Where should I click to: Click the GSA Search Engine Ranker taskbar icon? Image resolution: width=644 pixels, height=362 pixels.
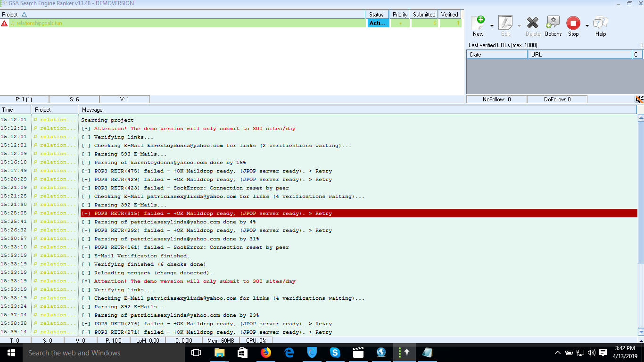(x=404, y=353)
